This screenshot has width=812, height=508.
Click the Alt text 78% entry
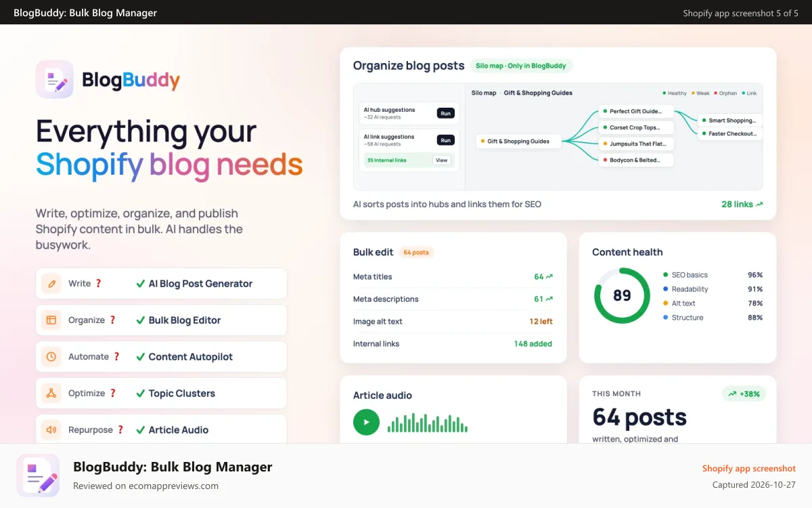[713, 303]
